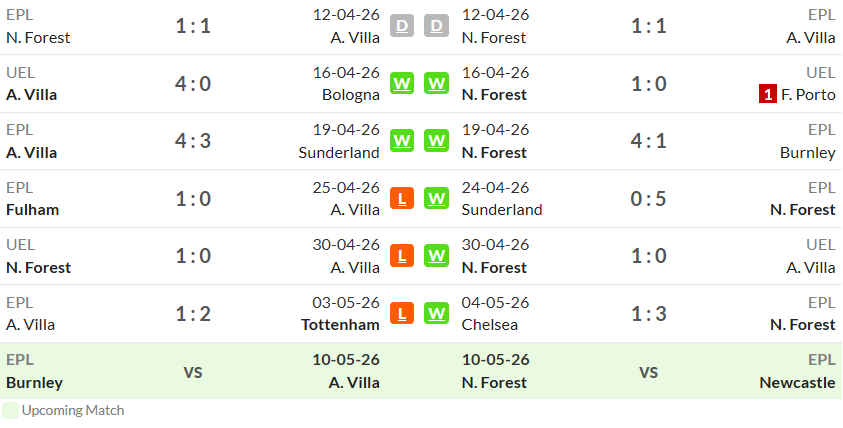The height and width of the screenshot is (428, 843).
Task: Click A. Villa's 30-04-26 UEL loss badge
Action: coord(402,256)
